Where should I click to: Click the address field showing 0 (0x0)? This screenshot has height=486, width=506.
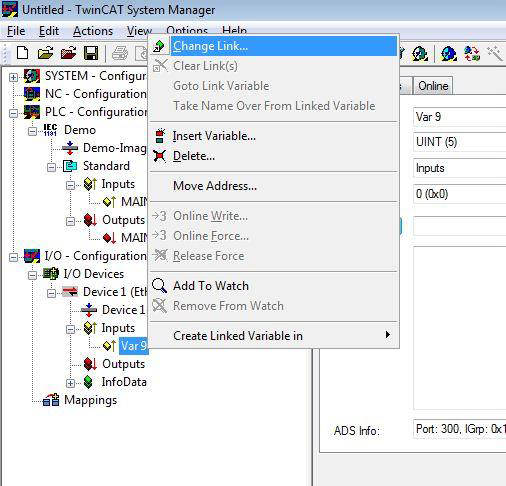tap(460, 194)
